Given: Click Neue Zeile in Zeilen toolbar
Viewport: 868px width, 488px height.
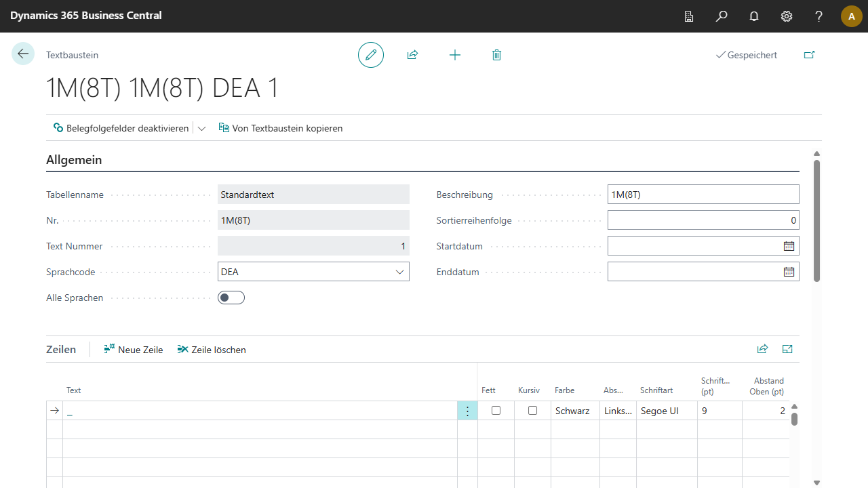Looking at the screenshot, I should pos(134,350).
